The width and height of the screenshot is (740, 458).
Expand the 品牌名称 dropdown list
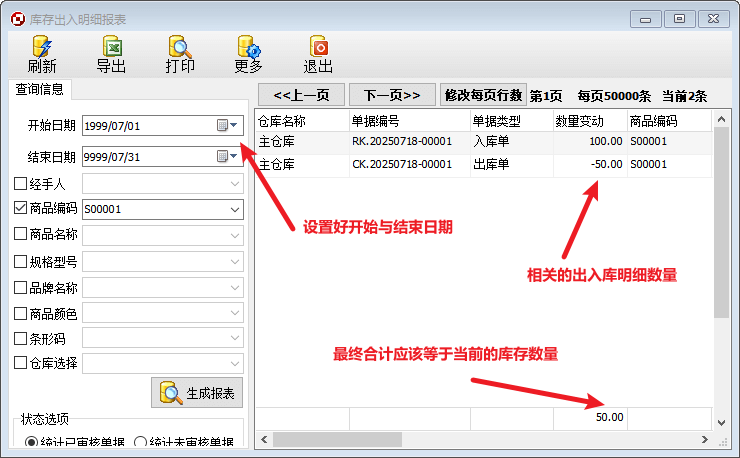(x=235, y=288)
